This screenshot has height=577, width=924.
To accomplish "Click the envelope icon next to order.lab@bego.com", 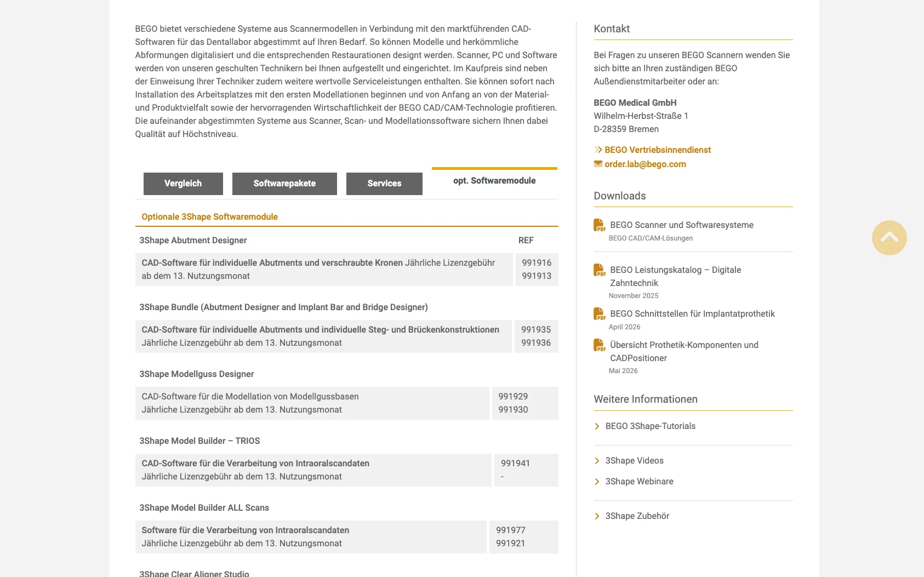I will (598, 164).
